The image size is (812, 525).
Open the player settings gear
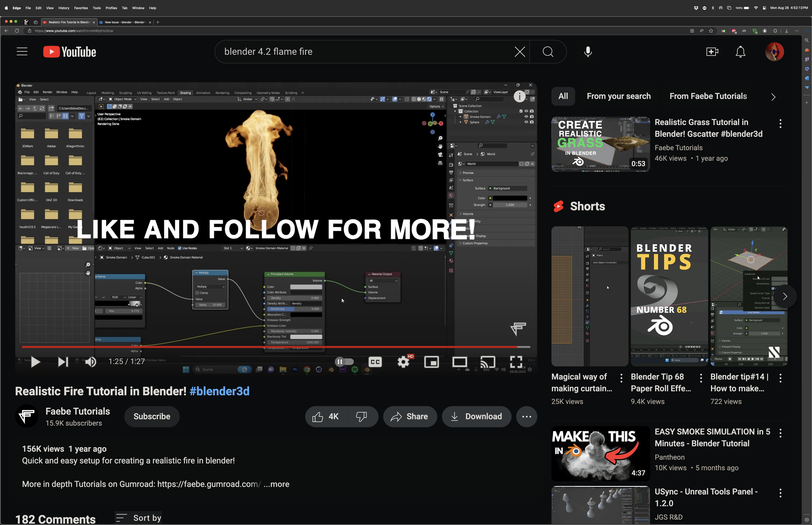pos(403,362)
